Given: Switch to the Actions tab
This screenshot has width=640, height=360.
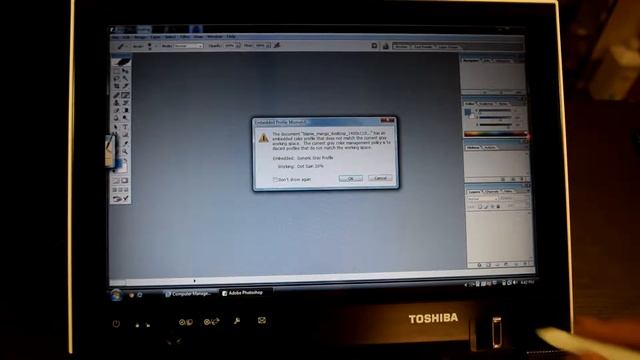Looking at the screenshot, I should (x=490, y=147).
